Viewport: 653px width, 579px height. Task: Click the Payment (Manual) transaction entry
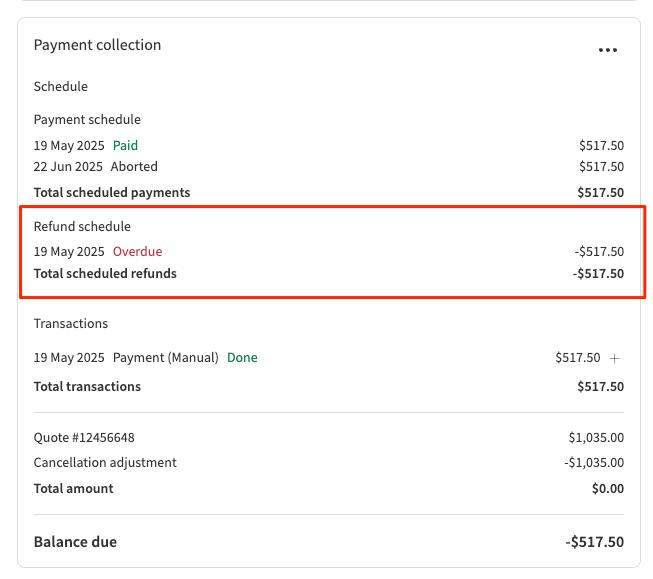[165, 357]
